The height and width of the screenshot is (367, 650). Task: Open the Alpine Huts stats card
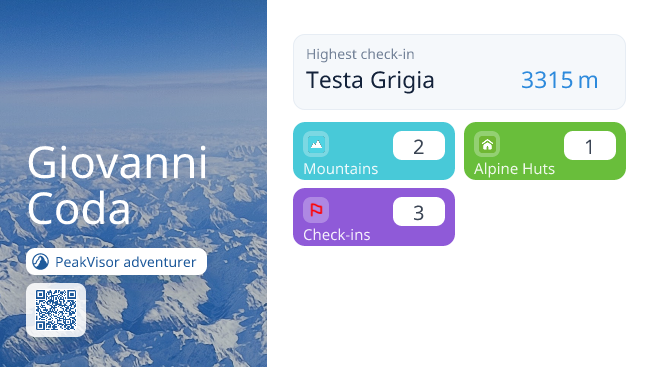coord(545,151)
